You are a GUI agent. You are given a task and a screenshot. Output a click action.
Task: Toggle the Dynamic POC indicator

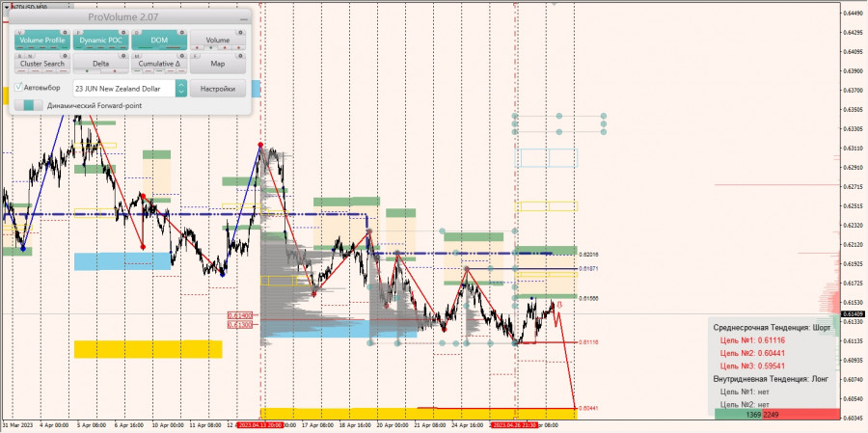100,40
